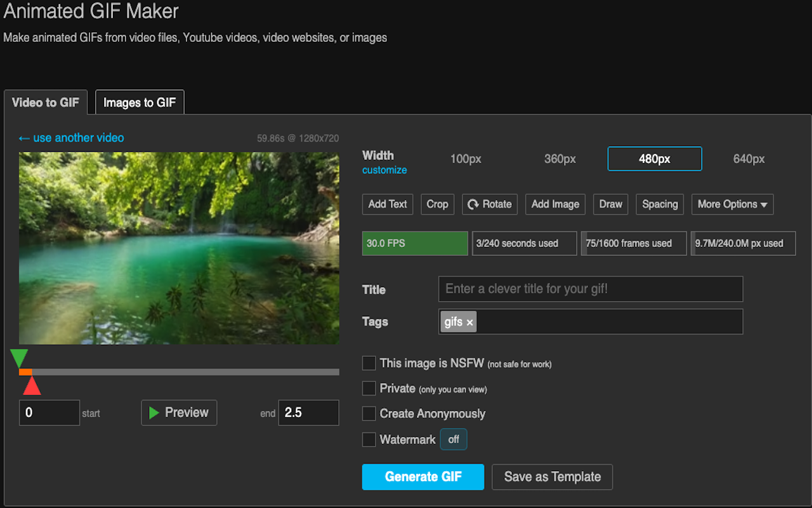Remove the gifs tag via its x icon
Screen dimensions: 812x508
coord(469,323)
